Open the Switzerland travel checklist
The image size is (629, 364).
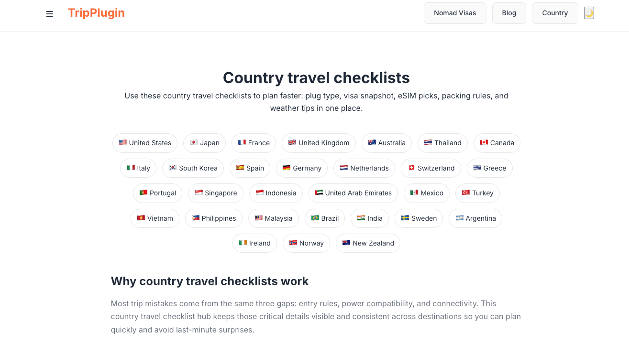(430, 168)
